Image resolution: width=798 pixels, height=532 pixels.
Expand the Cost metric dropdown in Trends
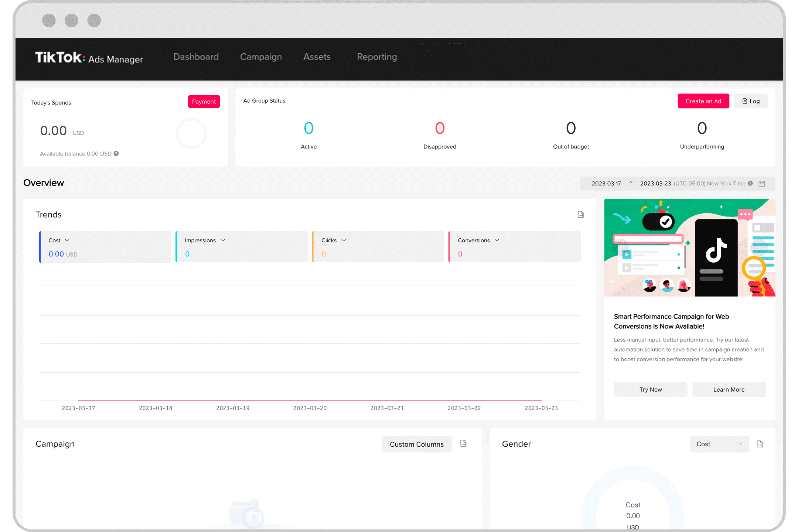point(67,241)
